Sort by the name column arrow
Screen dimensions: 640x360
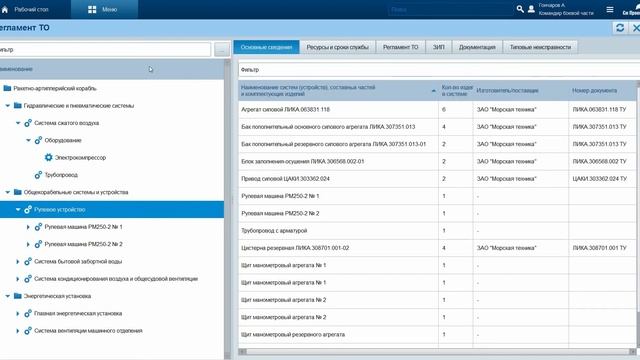(x=433, y=91)
